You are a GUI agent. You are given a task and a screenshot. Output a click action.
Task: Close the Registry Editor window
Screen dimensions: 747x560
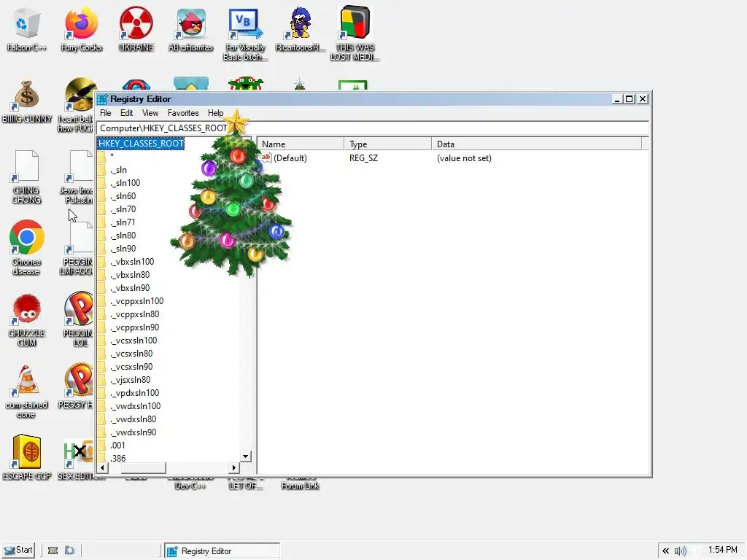[x=643, y=99]
